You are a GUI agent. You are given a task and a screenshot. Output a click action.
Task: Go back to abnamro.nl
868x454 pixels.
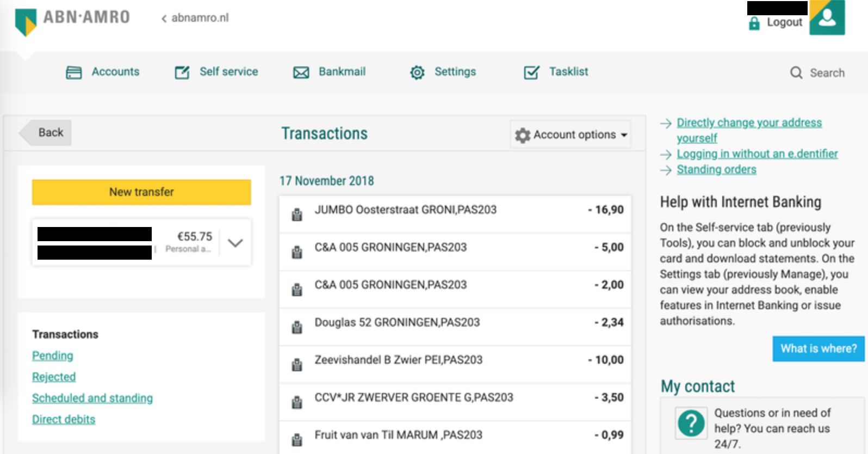point(195,18)
